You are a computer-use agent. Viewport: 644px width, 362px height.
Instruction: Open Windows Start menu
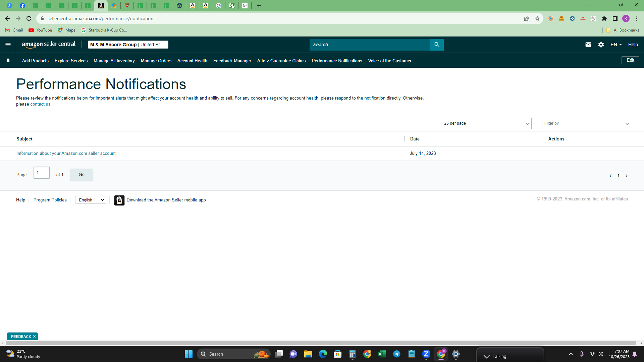pos(189,354)
